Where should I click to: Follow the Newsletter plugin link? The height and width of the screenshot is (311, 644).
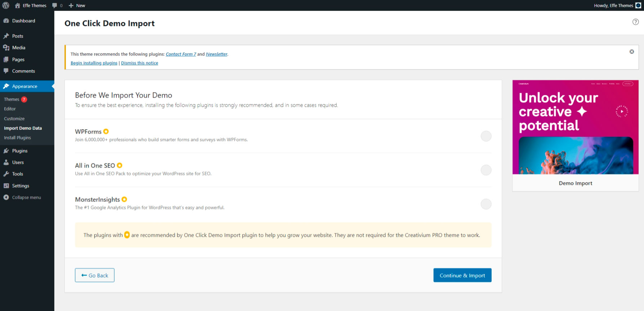click(216, 54)
